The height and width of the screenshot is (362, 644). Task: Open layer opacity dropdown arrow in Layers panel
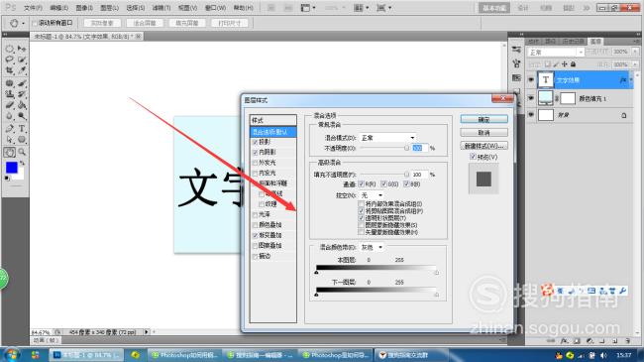click(x=635, y=52)
